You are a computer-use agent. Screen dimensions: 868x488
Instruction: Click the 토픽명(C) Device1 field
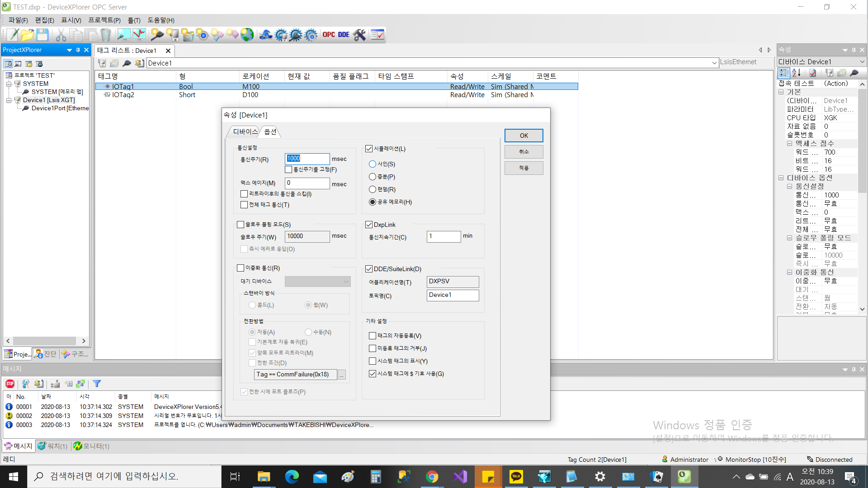pyautogui.click(x=453, y=296)
